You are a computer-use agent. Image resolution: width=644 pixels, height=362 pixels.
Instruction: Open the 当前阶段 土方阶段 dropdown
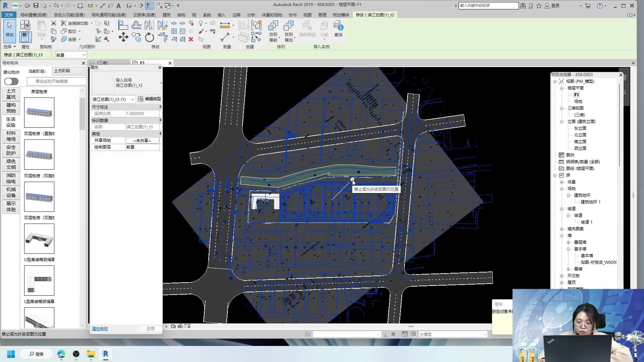(69, 71)
